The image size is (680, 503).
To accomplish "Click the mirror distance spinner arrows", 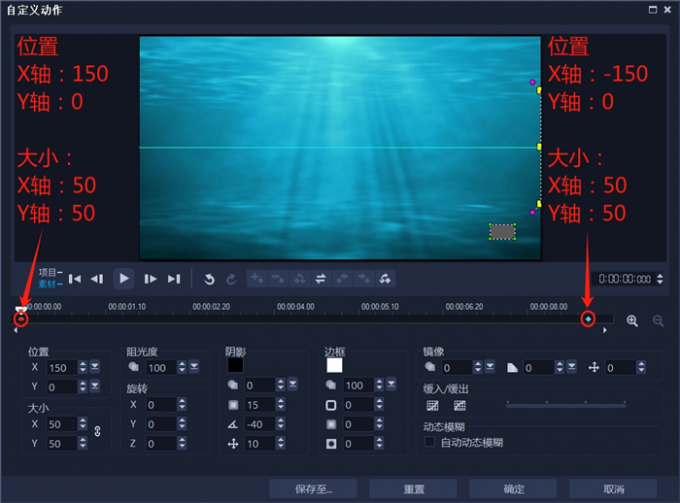I will (641, 367).
